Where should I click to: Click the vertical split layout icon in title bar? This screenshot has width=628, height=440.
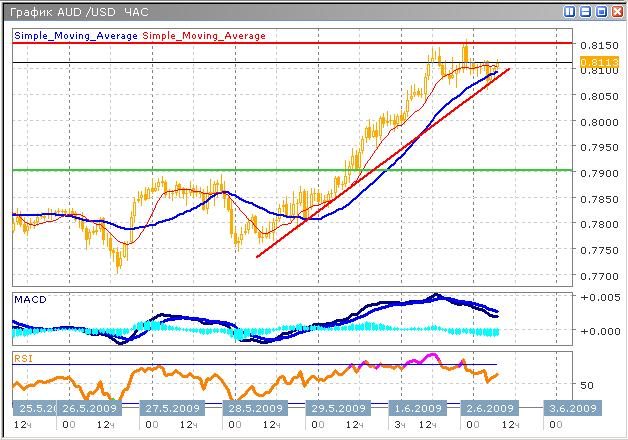coord(569,11)
